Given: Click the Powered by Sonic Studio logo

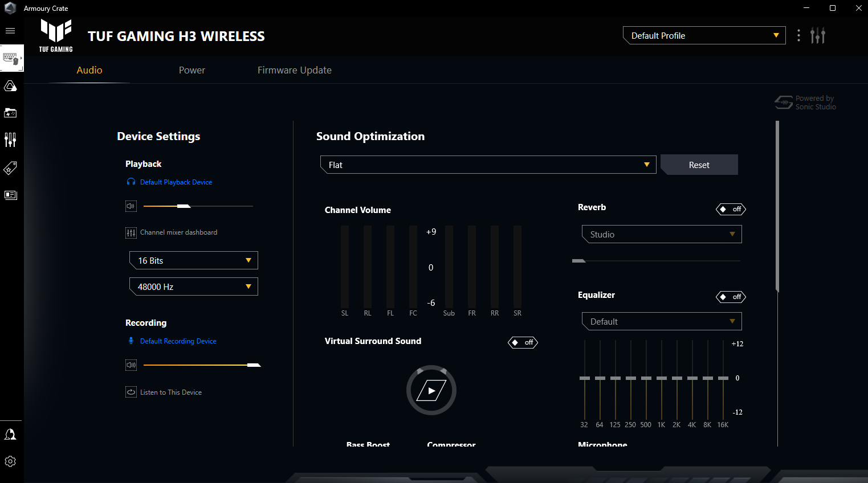Looking at the screenshot, I should click(805, 103).
